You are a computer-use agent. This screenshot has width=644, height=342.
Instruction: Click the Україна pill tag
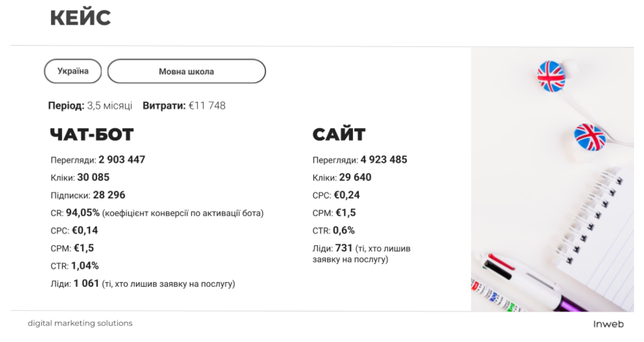[73, 71]
